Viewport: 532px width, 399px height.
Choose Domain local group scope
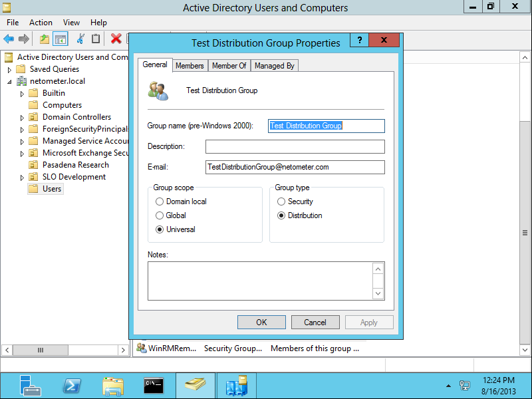160,201
